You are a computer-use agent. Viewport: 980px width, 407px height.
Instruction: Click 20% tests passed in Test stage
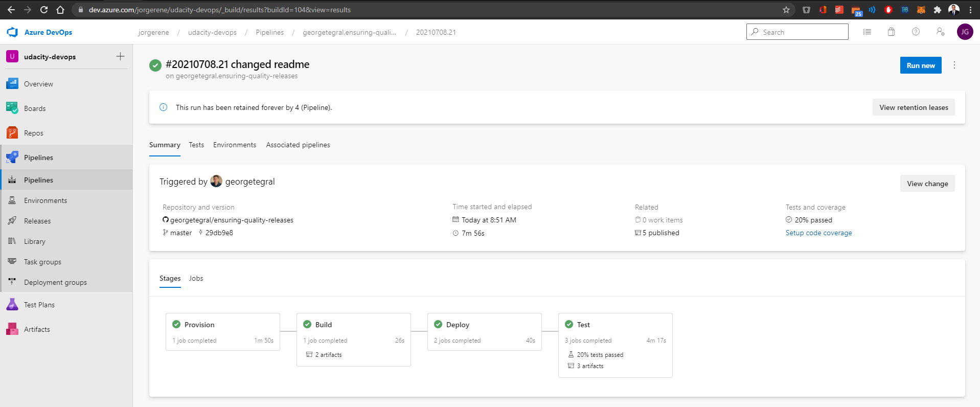[600, 355]
